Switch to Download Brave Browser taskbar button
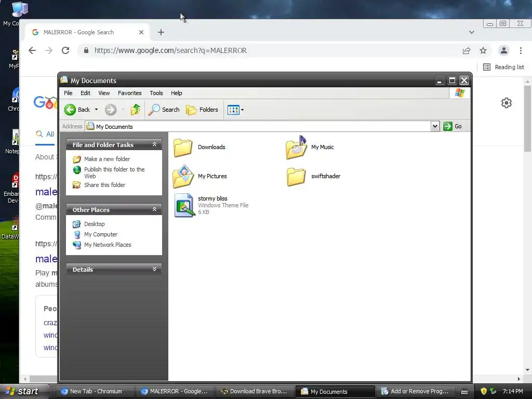The width and height of the screenshot is (532, 399). 255,392
